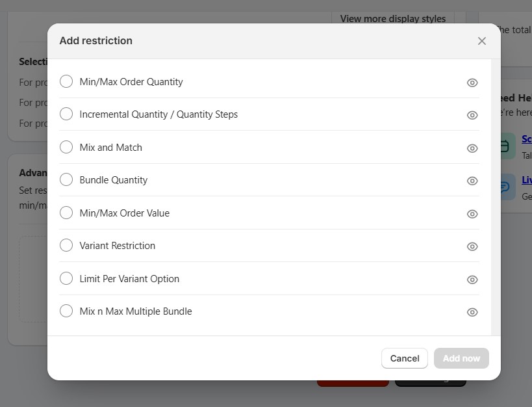
Task: Select the Incremental Quantity / Quantity Steps option
Action: tap(66, 114)
